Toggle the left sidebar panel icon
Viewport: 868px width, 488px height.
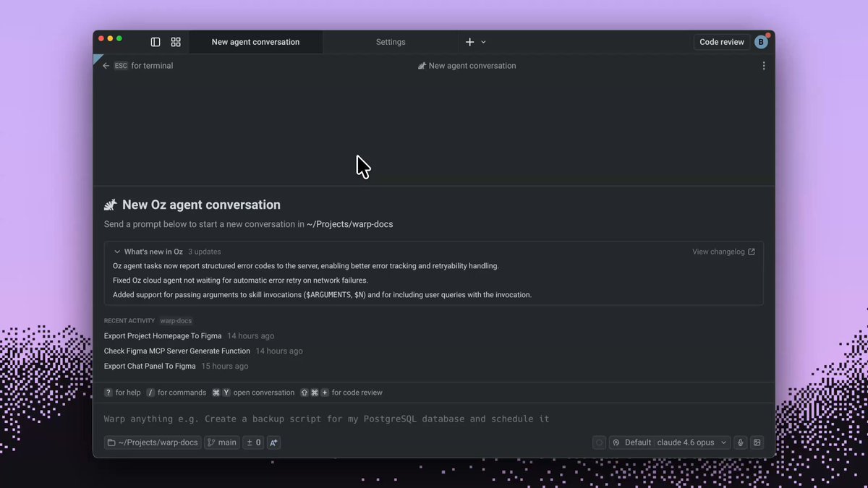click(x=156, y=42)
